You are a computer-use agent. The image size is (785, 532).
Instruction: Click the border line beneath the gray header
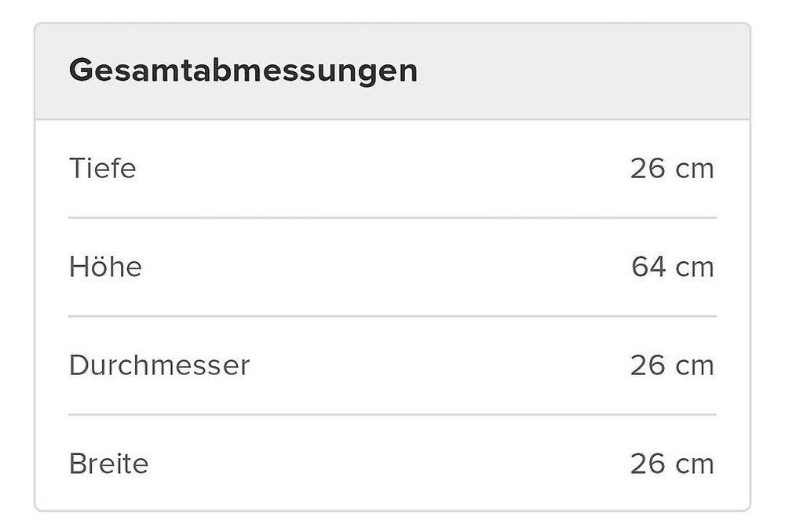pos(392,119)
